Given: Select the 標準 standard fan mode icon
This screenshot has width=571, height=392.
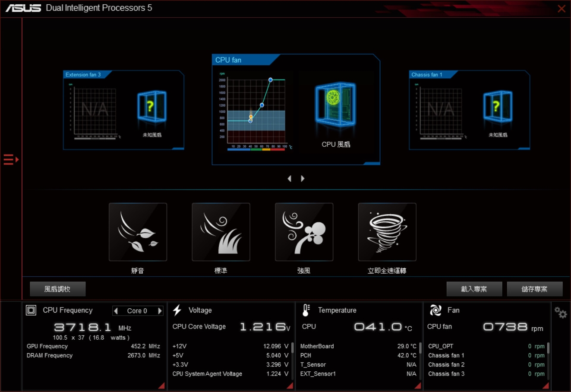Looking at the screenshot, I should pyautogui.click(x=221, y=232).
